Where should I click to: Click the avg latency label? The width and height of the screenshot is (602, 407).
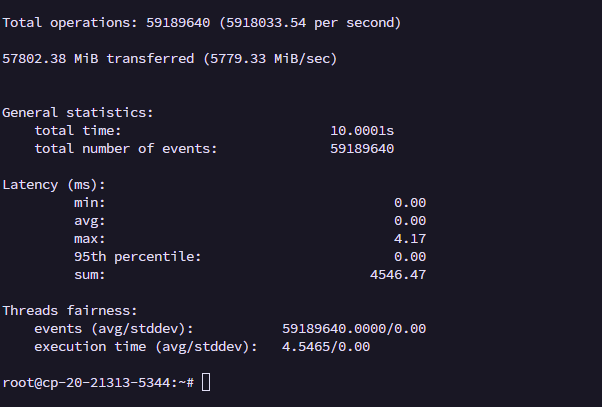[x=89, y=220]
